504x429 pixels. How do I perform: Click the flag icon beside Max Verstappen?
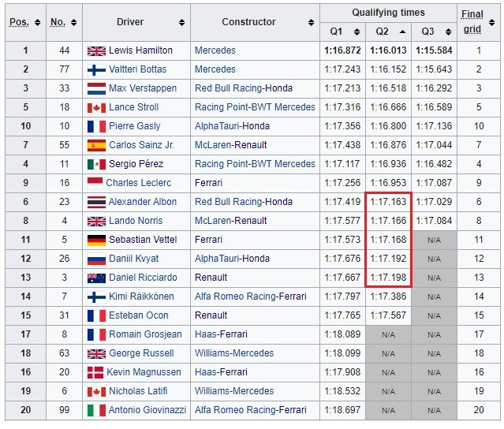coord(96,88)
